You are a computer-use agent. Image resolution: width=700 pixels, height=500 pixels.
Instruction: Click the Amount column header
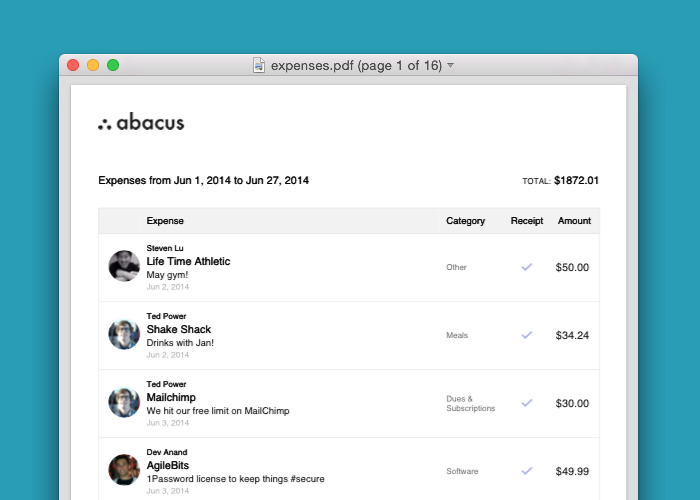[574, 221]
